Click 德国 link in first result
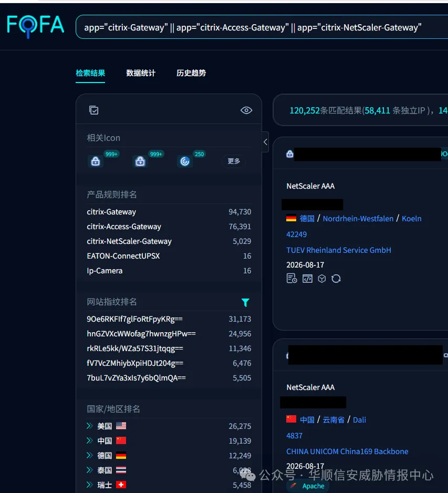Image resolution: width=448 pixels, height=493 pixels. (x=307, y=219)
